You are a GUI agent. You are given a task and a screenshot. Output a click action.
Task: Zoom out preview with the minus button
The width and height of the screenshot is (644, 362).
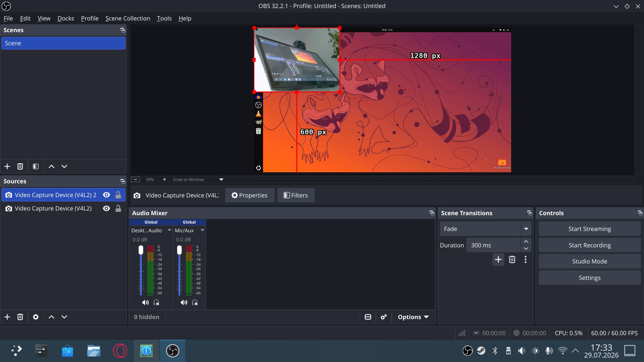(135, 179)
